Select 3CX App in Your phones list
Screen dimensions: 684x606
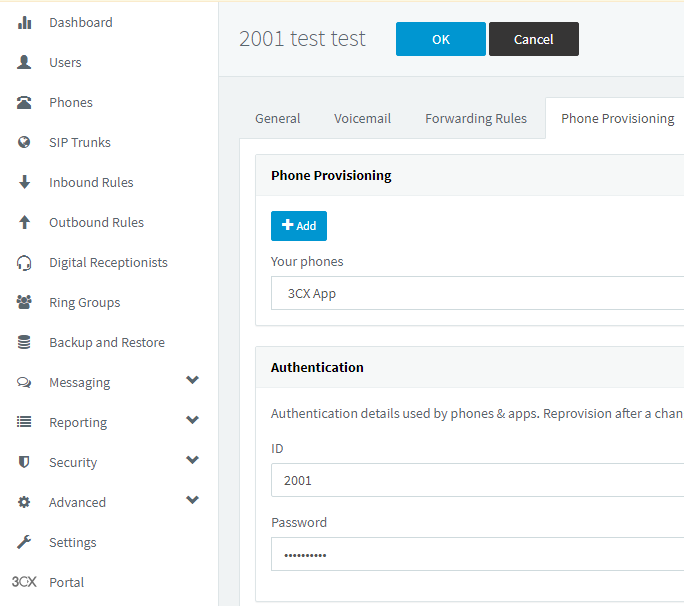tap(477, 293)
